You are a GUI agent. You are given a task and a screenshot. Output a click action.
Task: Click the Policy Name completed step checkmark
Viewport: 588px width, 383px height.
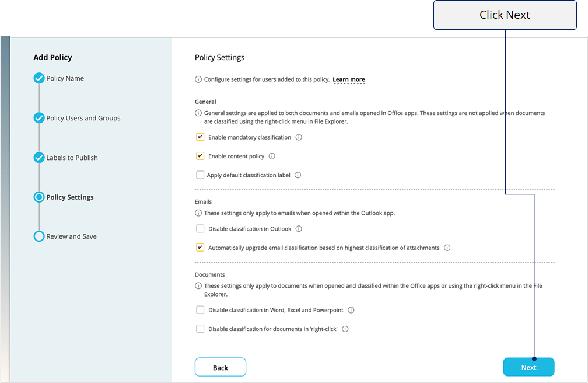click(39, 78)
